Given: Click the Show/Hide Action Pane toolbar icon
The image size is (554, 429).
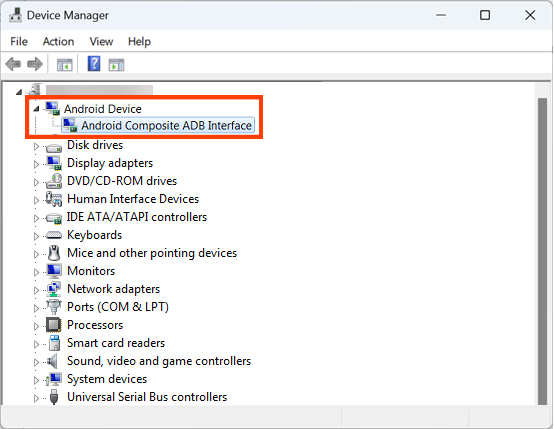Looking at the screenshot, I should (x=116, y=65).
